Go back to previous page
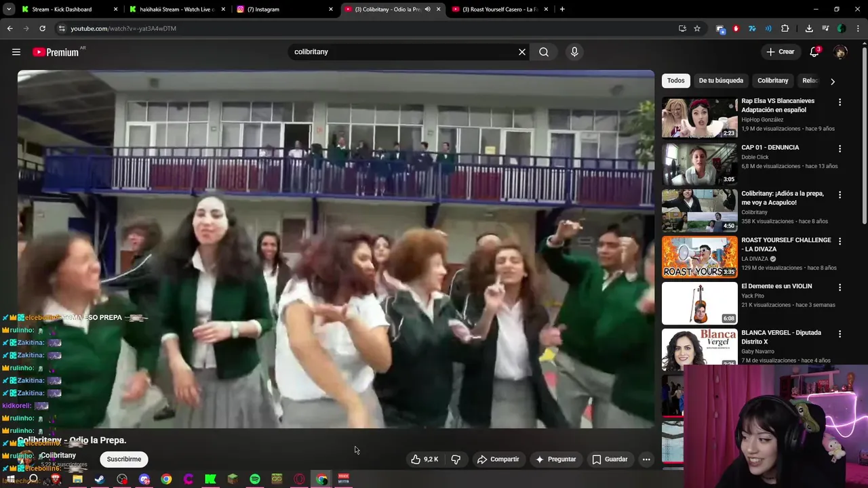This screenshot has height=488, width=868. coord(9,28)
